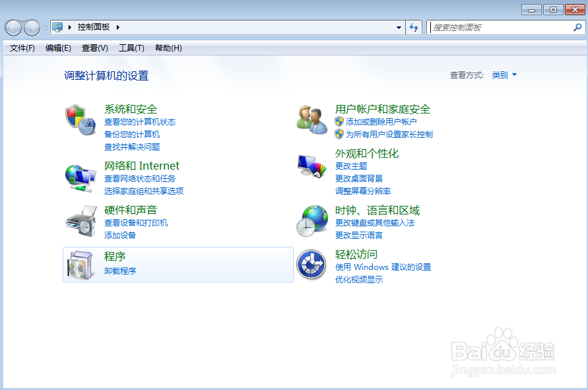588x390 pixels.
Task: Open the 编辑(E) menu
Action: pos(58,48)
